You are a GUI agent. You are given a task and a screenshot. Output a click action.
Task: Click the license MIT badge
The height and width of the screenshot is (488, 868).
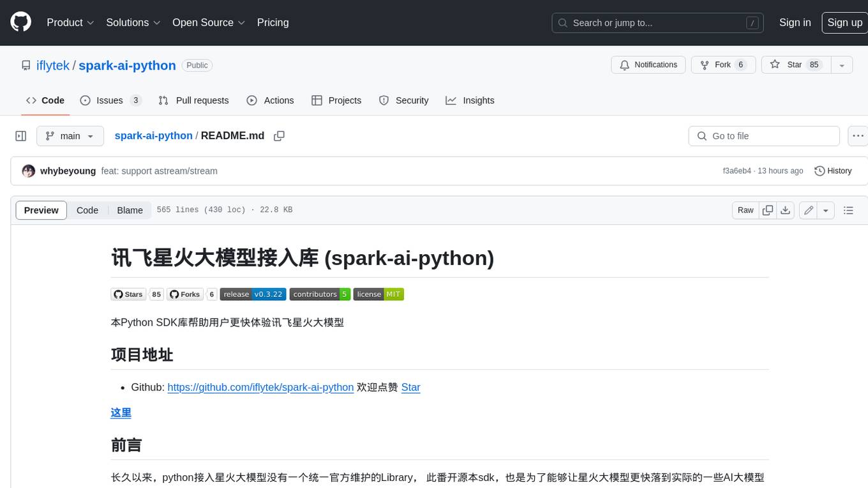click(378, 294)
